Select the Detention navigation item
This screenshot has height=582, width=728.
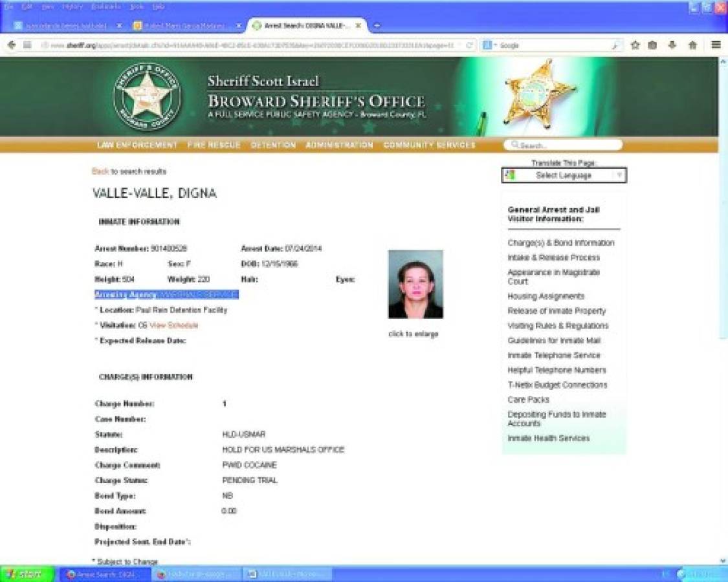click(x=273, y=145)
